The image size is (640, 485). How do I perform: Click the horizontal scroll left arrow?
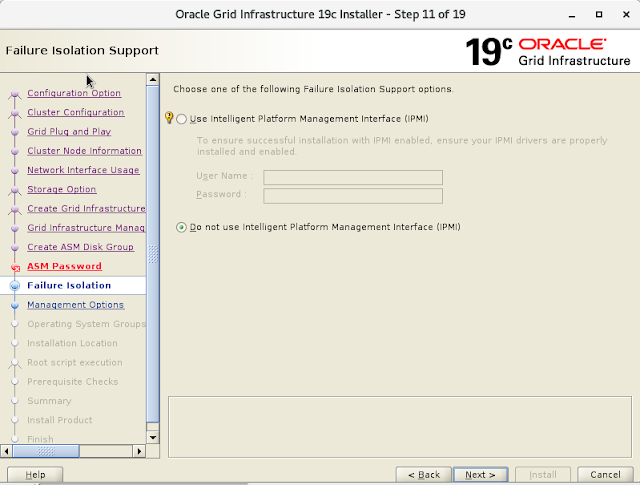(x=6, y=451)
